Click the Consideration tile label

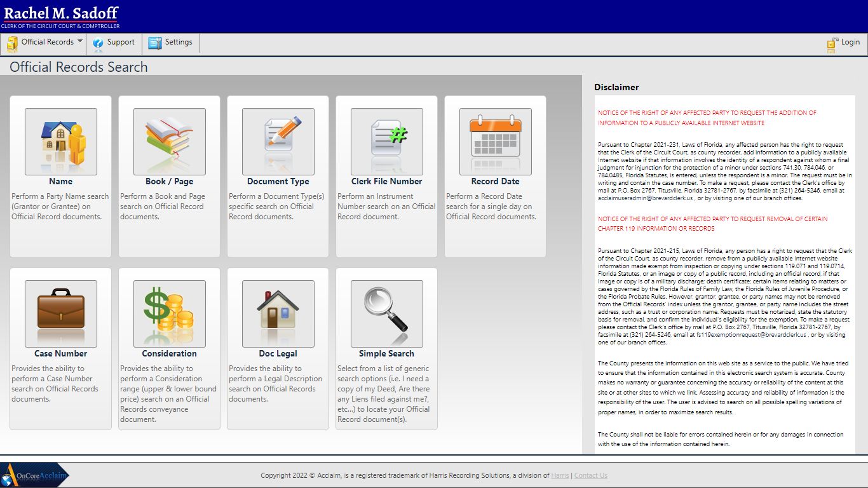(x=170, y=353)
